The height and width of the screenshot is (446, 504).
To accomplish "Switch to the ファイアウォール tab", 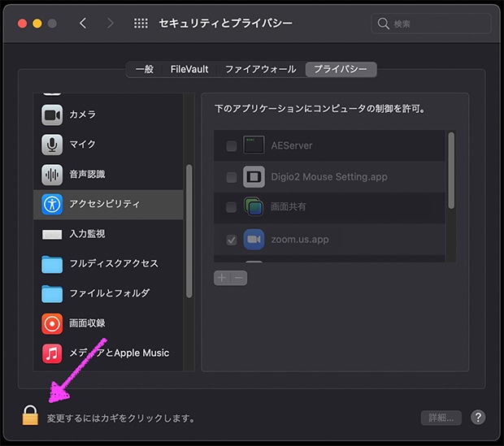I will 260,70.
